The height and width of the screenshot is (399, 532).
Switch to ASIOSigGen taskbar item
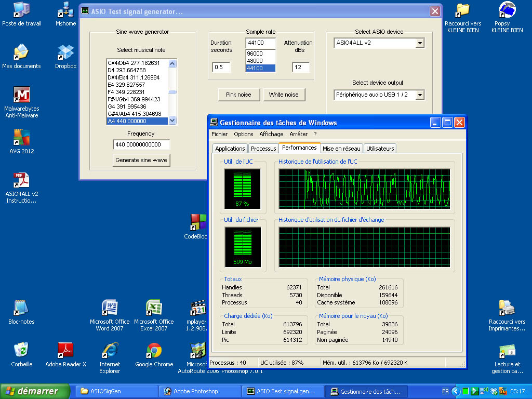(x=116, y=391)
